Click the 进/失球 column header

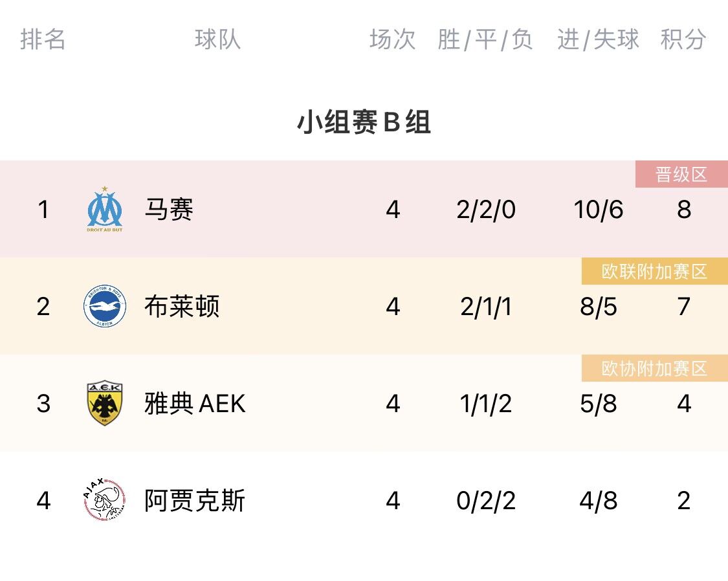pos(598,39)
